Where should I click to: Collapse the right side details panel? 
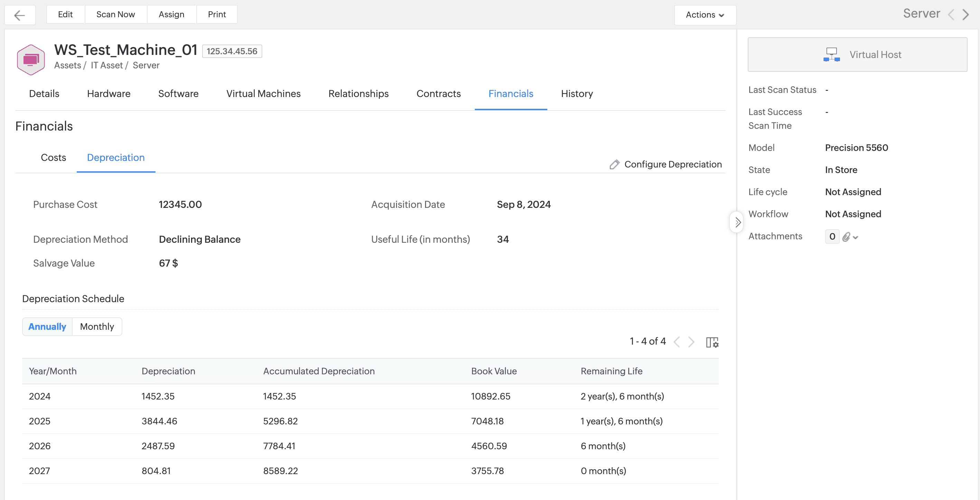point(737,222)
